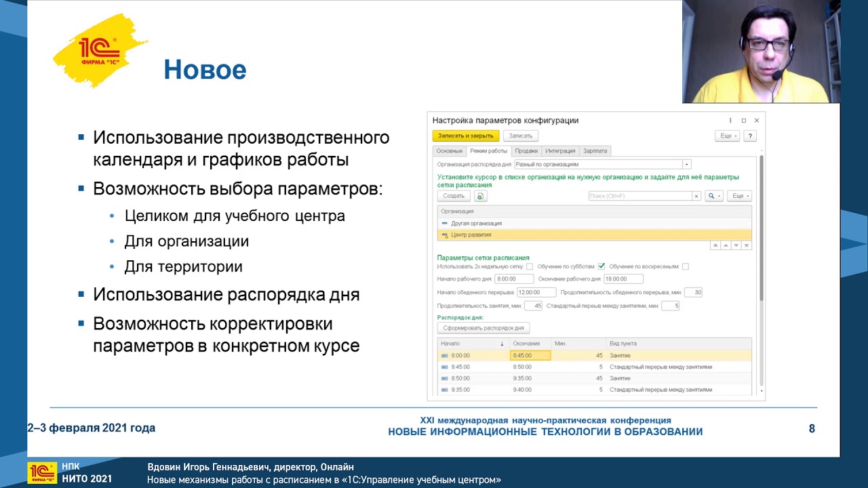The image size is (868, 488).
Task: Click the move-down arrow under organization list
Action: point(736,245)
